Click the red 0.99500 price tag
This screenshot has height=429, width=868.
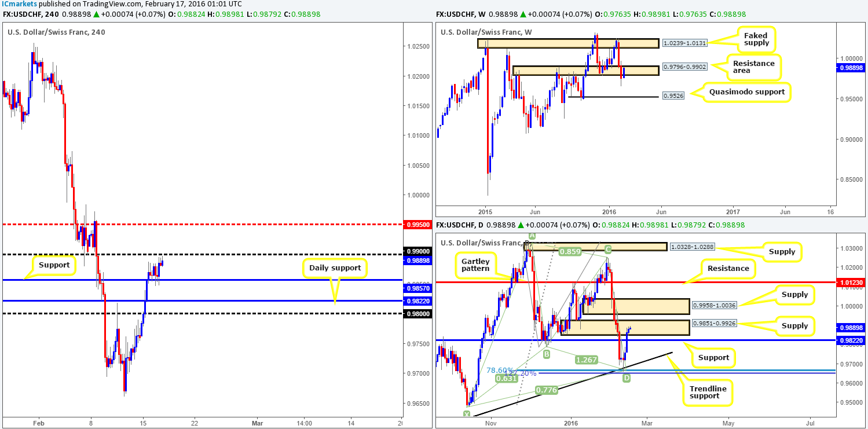click(417, 223)
